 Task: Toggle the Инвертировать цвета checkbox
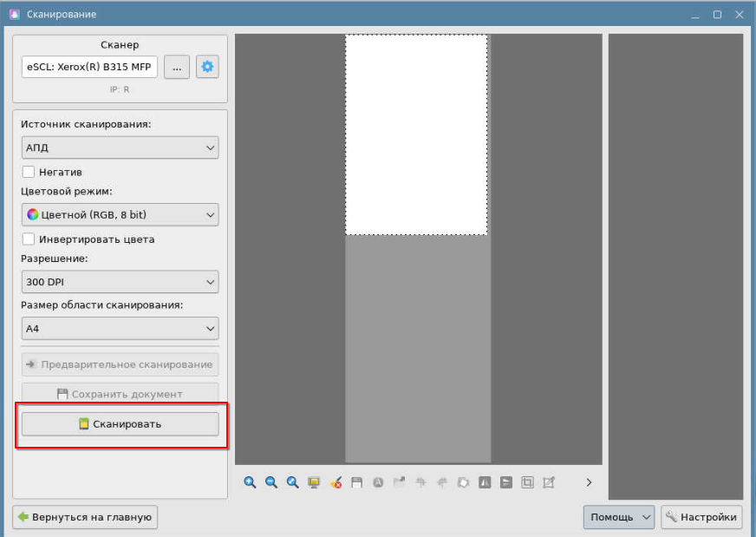click(29, 239)
